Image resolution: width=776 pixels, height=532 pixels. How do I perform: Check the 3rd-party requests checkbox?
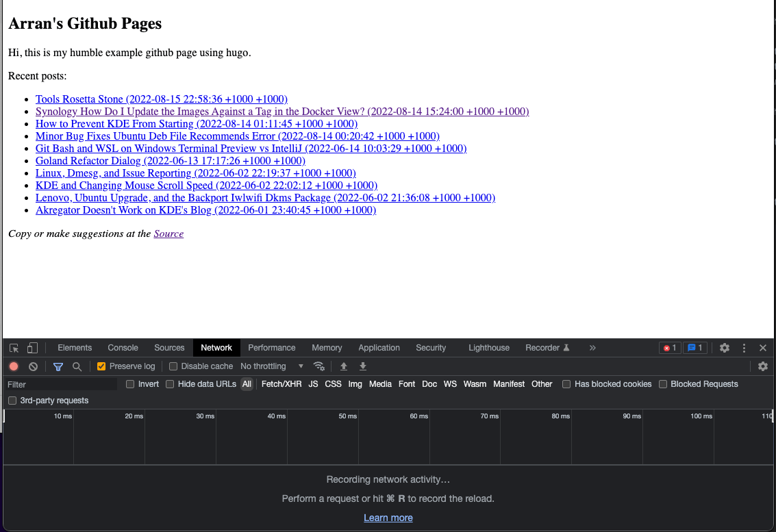tap(12, 400)
